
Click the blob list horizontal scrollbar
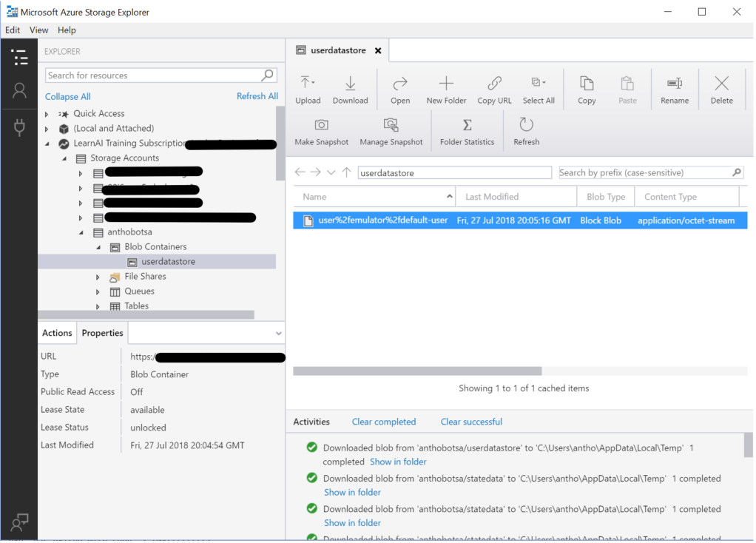click(417, 371)
